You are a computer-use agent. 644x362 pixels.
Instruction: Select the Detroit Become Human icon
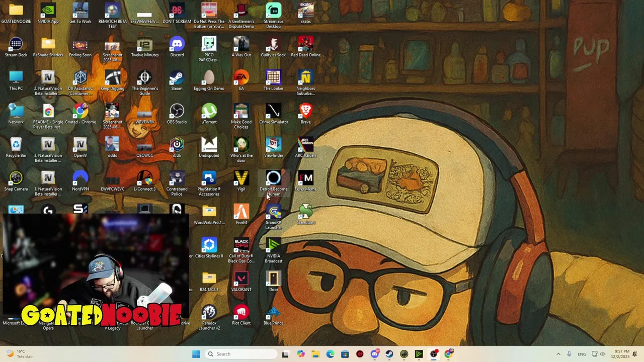tap(273, 184)
